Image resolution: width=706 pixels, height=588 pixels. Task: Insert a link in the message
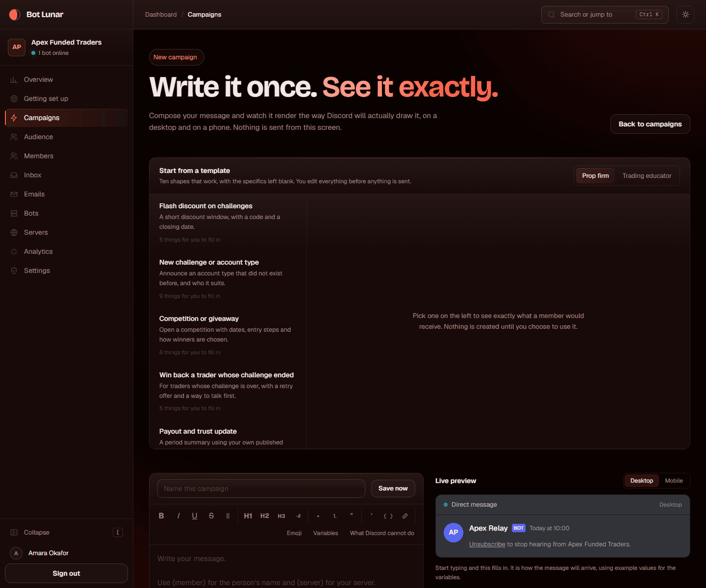tap(405, 515)
